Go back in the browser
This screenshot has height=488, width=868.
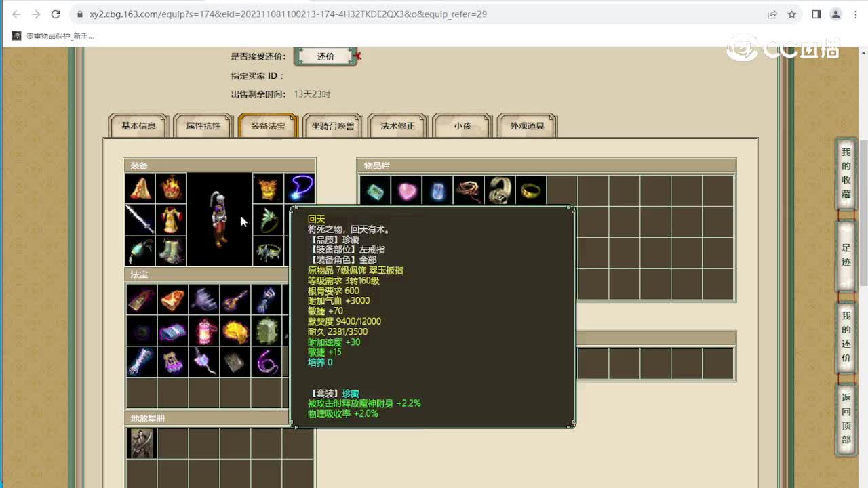[16, 14]
